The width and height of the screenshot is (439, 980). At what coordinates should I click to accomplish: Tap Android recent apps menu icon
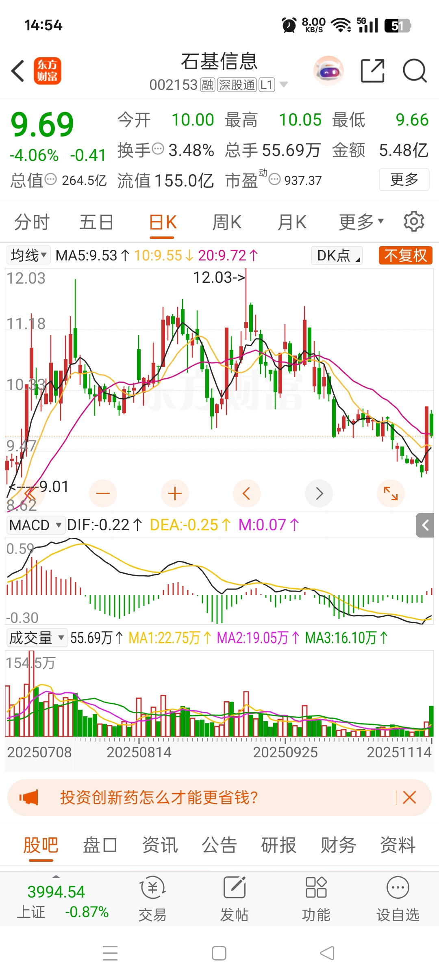click(x=110, y=953)
